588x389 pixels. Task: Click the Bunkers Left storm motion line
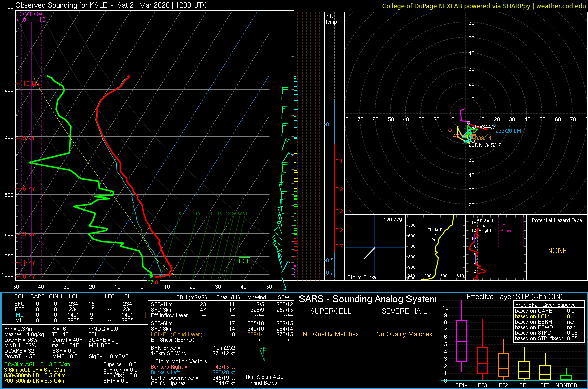pyautogui.click(x=193, y=372)
